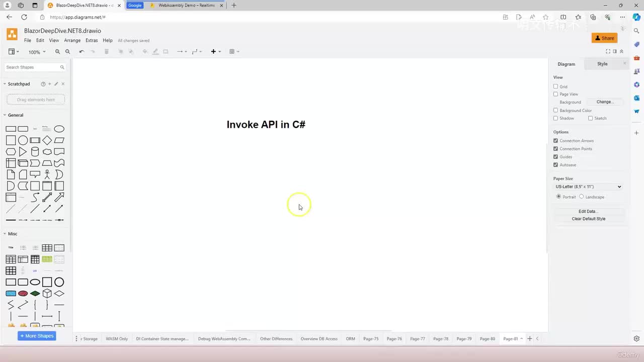Open the File menu
The height and width of the screenshot is (362, 644).
(28, 40)
